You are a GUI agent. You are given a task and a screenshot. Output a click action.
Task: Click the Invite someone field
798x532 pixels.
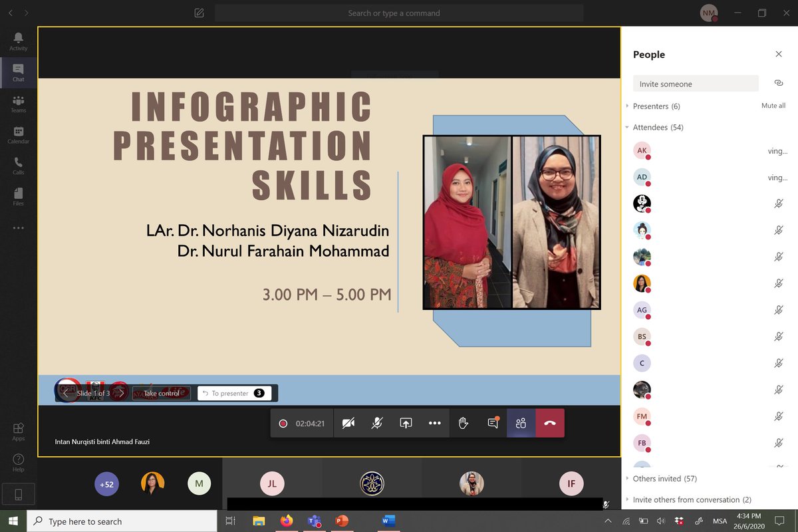pyautogui.click(x=696, y=84)
